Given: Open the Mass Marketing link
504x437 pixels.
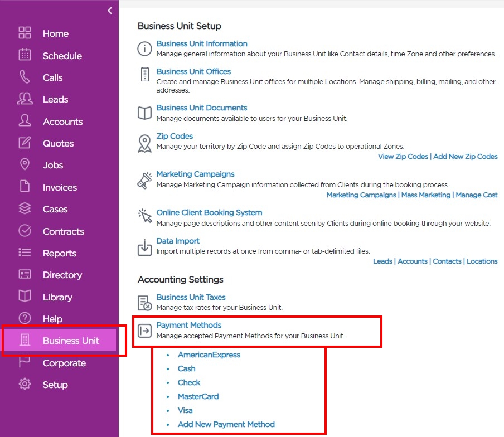Looking at the screenshot, I should (426, 195).
